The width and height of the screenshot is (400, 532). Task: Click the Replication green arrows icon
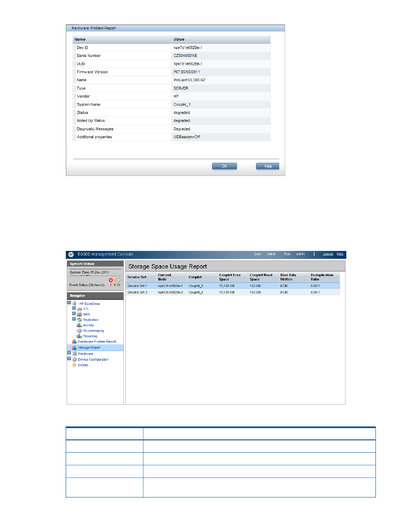pos(79,320)
